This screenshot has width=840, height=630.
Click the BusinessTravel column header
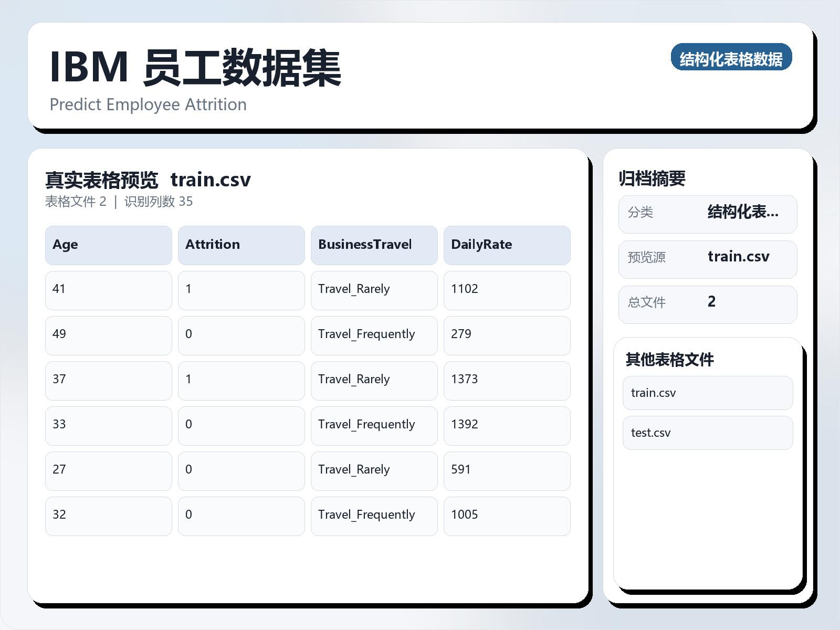coord(374,245)
